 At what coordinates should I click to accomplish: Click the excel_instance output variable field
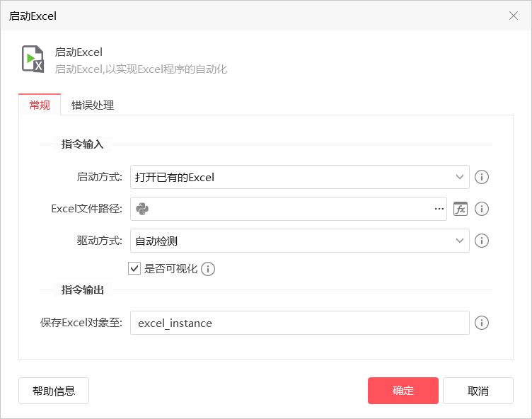(299, 323)
